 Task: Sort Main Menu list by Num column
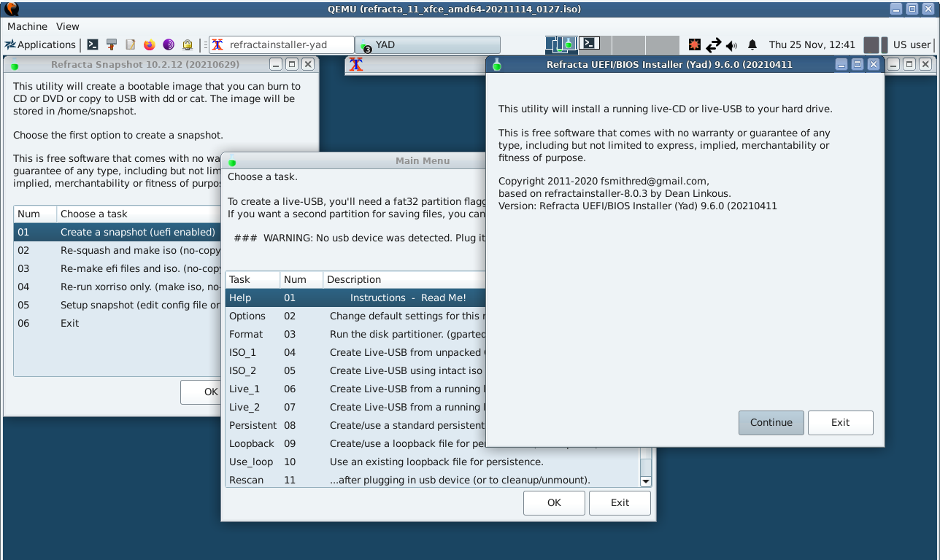pos(301,279)
